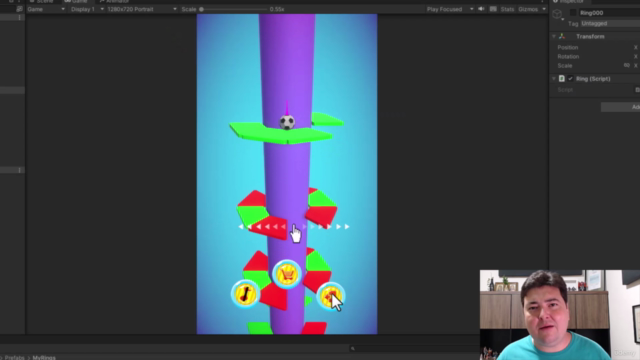The height and width of the screenshot is (360, 640).
Task: Click the soccer ball in the game view
Action: click(x=287, y=122)
